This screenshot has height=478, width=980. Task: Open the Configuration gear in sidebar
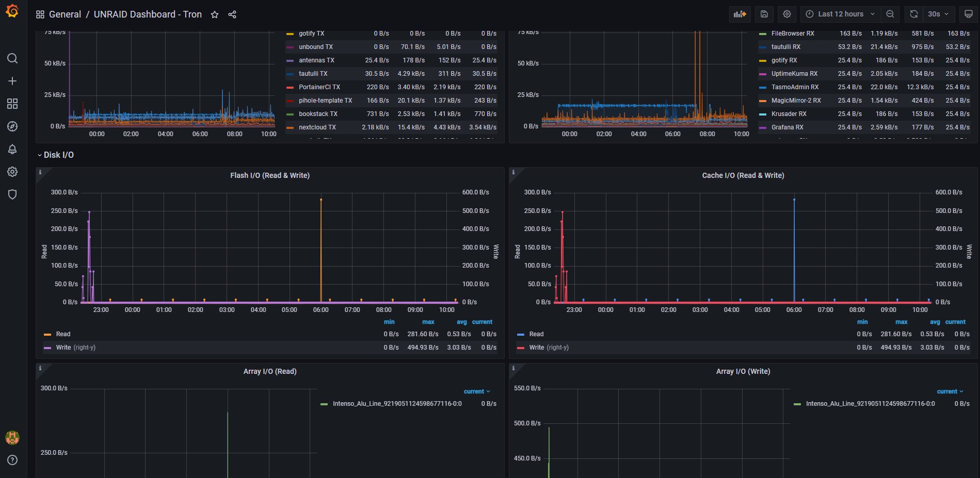coord(12,172)
